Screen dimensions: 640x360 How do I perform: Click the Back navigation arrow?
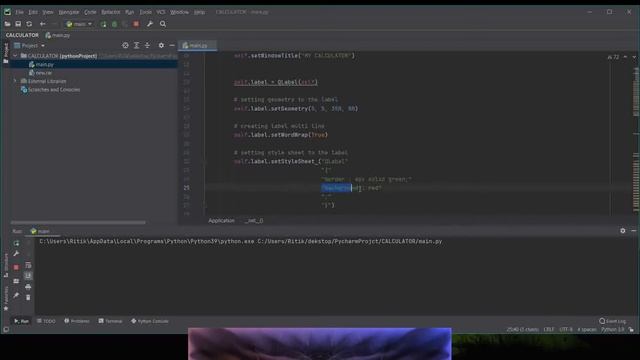(x=42, y=24)
